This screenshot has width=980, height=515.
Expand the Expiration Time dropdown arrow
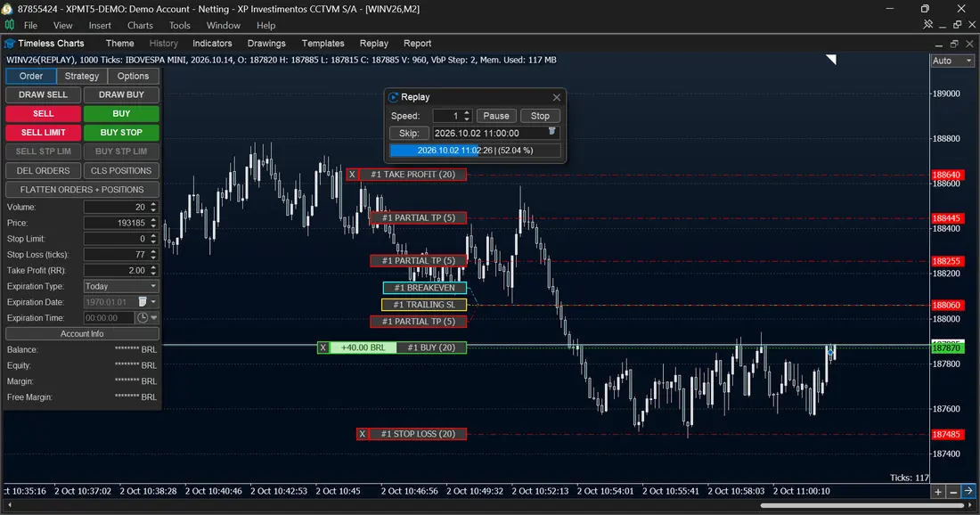[x=154, y=317]
